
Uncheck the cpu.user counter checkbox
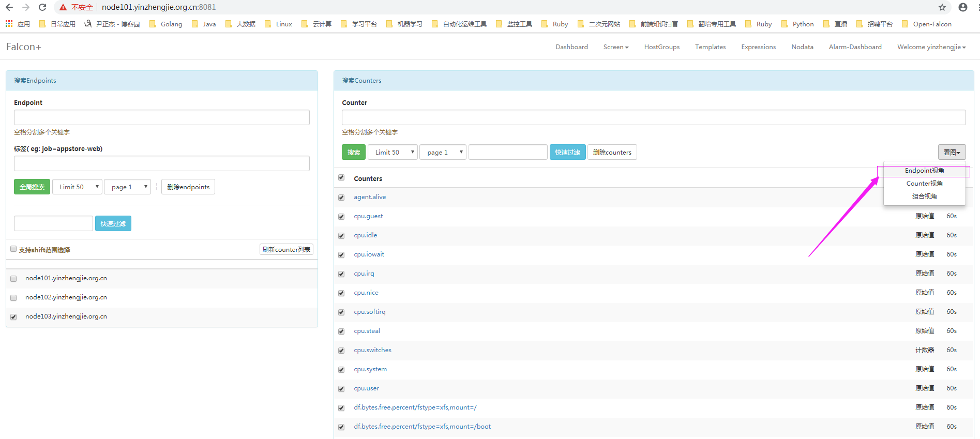tap(341, 389)
